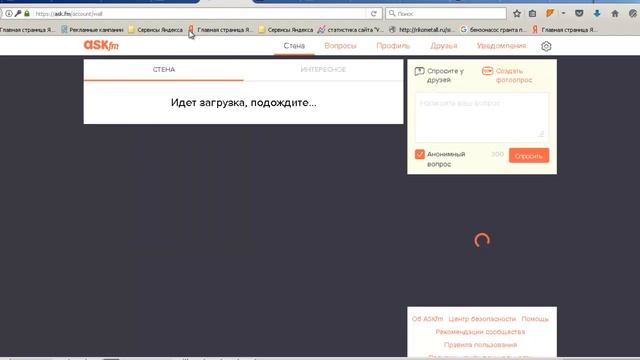Image resolution: width=640 pixels, height=360 pixels.
Task: Open 'Уведомления' navigation item
Action: coord(502,46)
